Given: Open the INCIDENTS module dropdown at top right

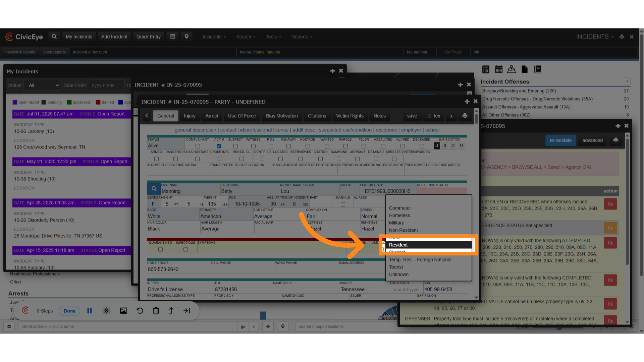Looking at the screenshot, I should [x=595, y=37].
